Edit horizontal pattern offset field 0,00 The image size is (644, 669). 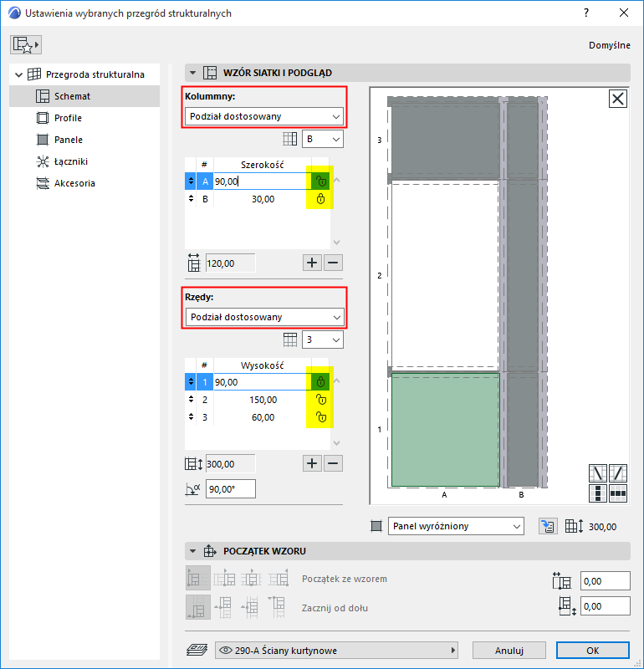tap(606, 581)
